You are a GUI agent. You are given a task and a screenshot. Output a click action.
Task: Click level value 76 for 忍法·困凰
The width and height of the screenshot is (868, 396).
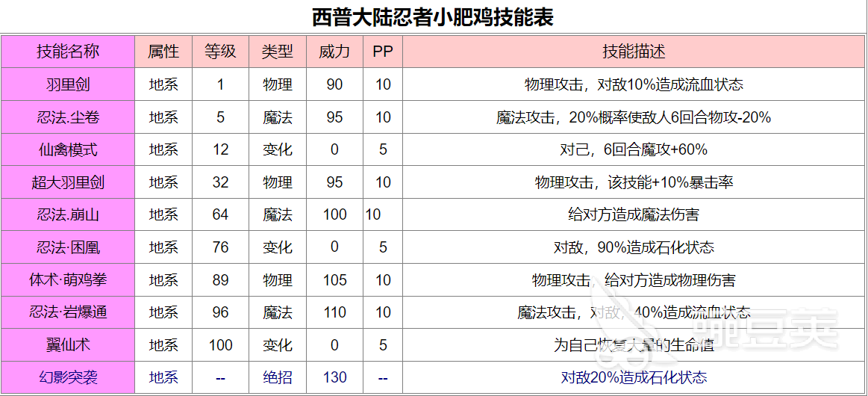click(220, 247)
